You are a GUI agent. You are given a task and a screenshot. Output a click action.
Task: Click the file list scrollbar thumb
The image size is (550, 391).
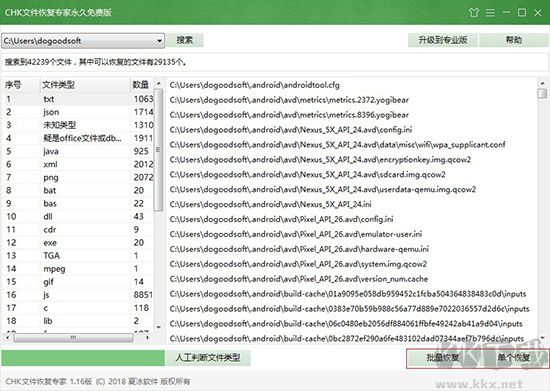(542, 94)
